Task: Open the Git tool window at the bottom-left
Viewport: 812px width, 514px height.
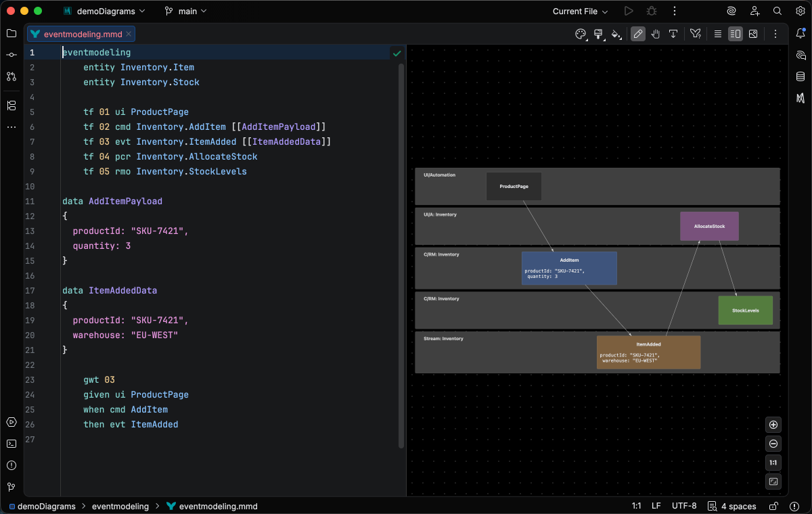Action: (x=12, y=487)
